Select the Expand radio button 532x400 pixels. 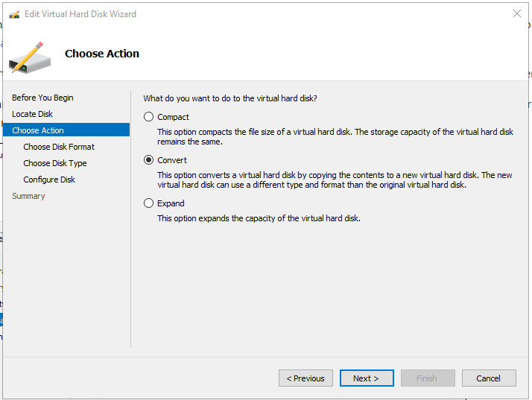(148, 203)
